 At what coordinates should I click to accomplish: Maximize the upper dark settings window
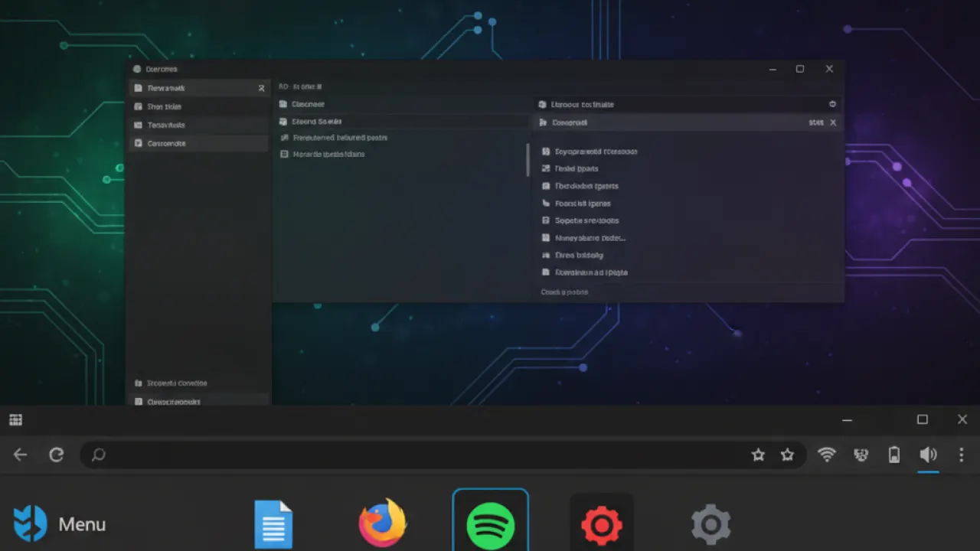(800, 69)
